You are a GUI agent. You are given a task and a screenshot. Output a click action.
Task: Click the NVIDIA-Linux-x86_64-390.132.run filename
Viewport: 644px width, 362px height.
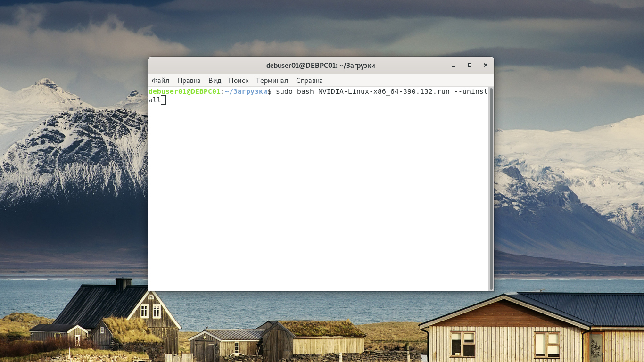point(384,91)
